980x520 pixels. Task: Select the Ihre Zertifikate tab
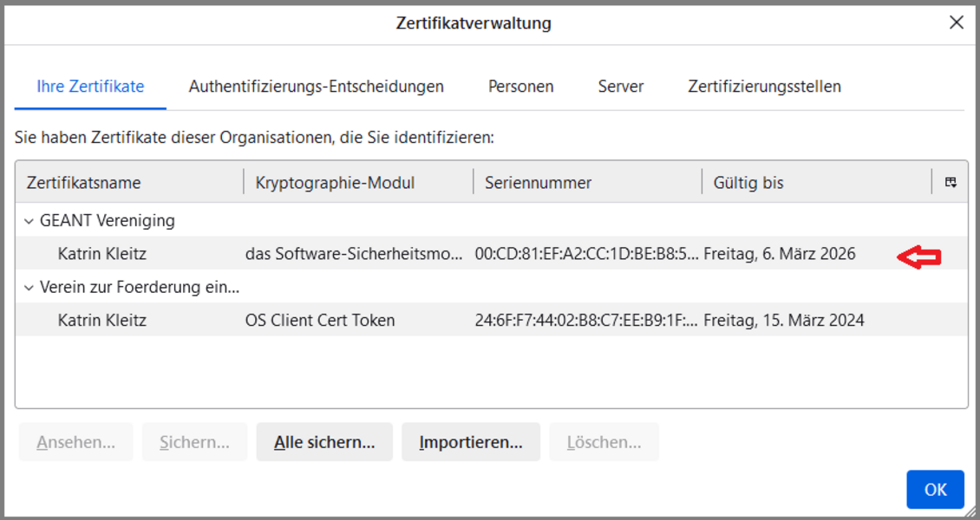click(x=90, y=87)
